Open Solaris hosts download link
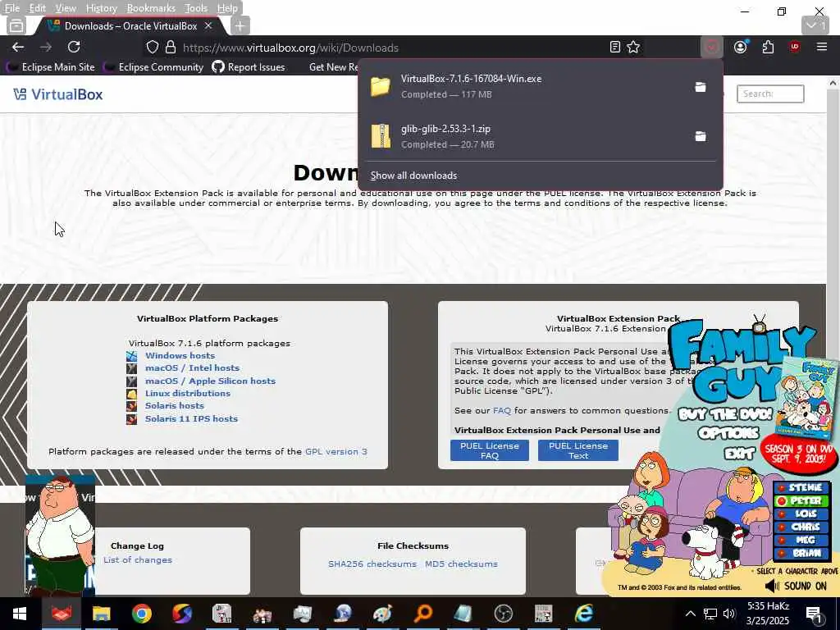This screenshot has width=840, height=630. 174,405
